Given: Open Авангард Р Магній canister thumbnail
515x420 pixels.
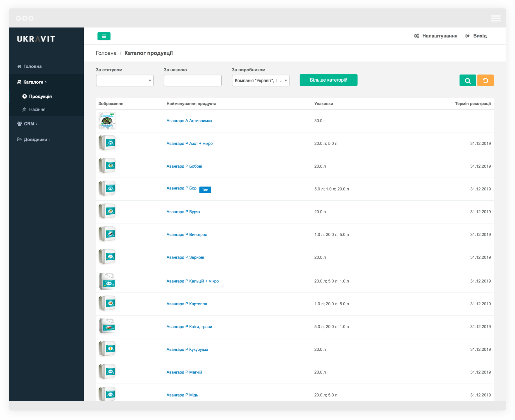Looking at the screenshot, I should pos(107,372).
